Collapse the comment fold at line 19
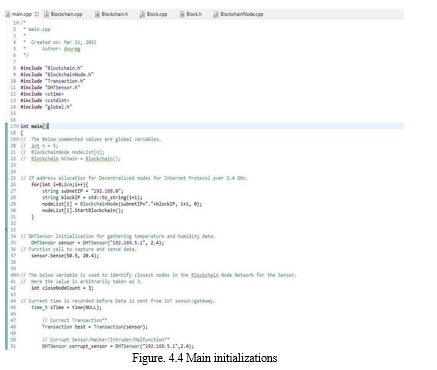437x370 pixels. 19,139
